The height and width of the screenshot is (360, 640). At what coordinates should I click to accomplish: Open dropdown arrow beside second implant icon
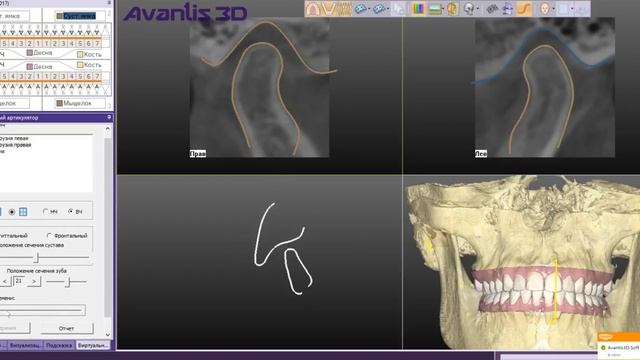(x=387, y=9)
